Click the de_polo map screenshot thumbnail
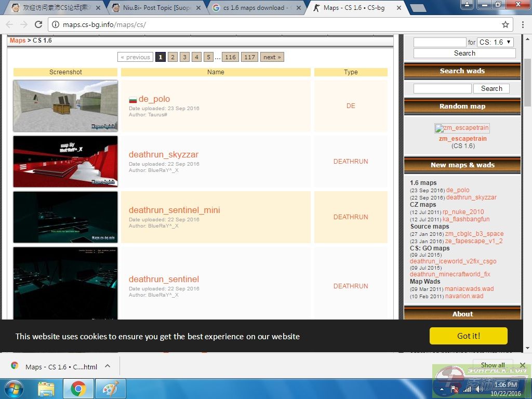Screen dimensions: 532x399 pos(65,105)
